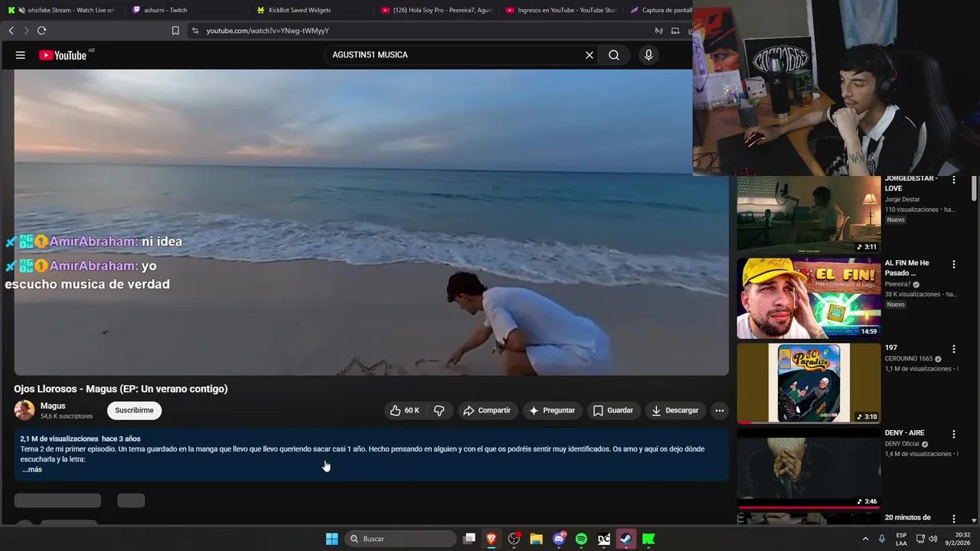Start voice search with the microphone
Image resolution: width=980 pixels, height=551 pixels.
pyautogui.click(x=648, y=55)
